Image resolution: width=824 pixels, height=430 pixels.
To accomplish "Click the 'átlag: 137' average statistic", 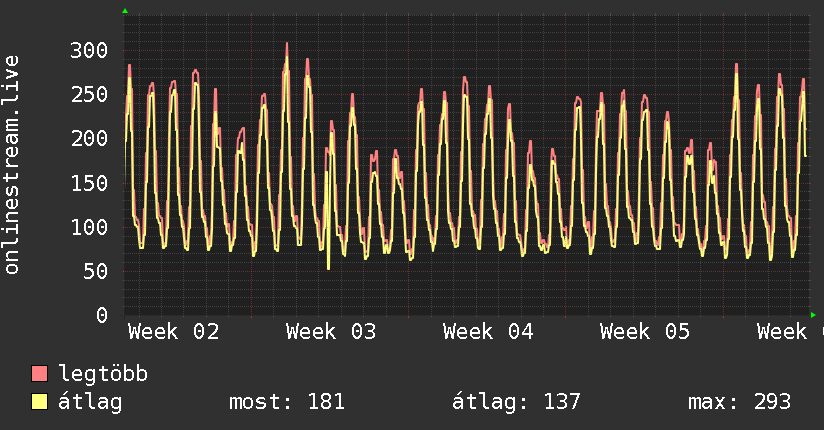I will 517,403.
